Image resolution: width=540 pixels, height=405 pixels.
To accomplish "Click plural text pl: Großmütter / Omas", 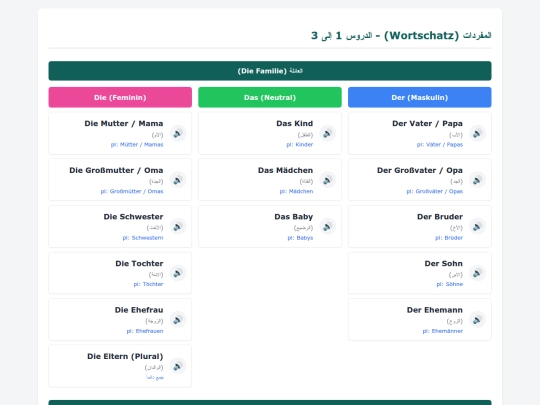I will point(132,191).
